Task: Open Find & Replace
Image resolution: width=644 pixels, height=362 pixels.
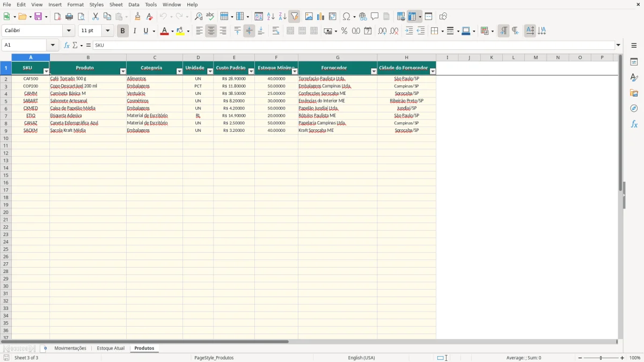Action: click(x=199, y=17)
